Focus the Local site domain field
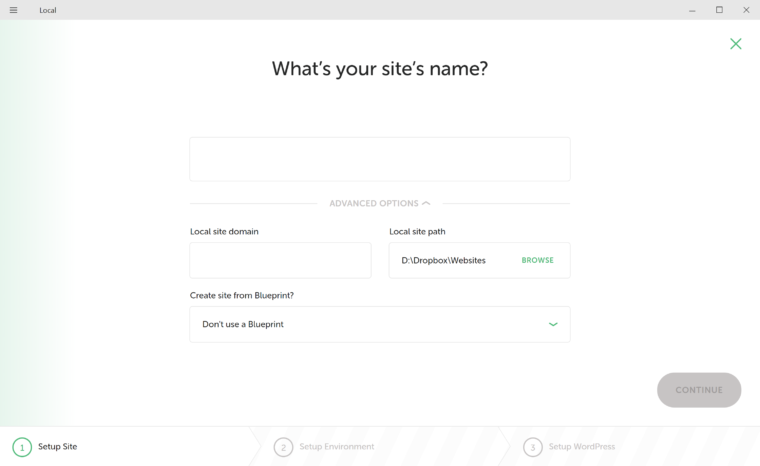Image resolution: width=760 pixels, height=466 pixels. 280,260
